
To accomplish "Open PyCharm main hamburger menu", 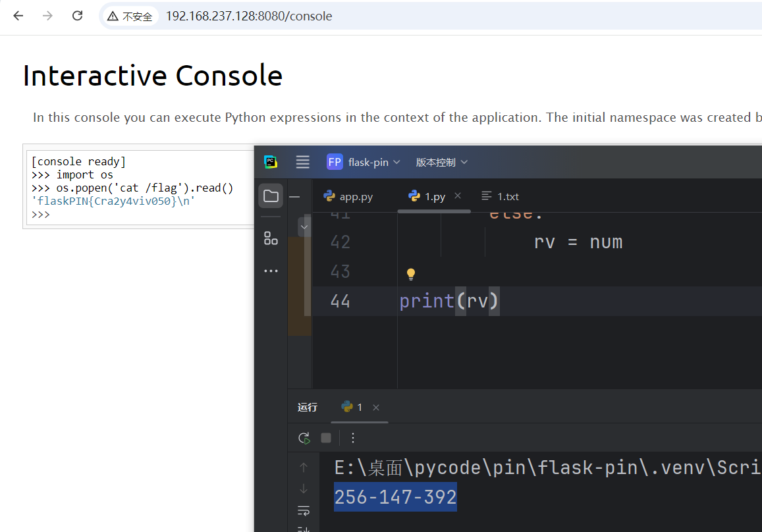I will pyautogui.click(x=302, y=162).
